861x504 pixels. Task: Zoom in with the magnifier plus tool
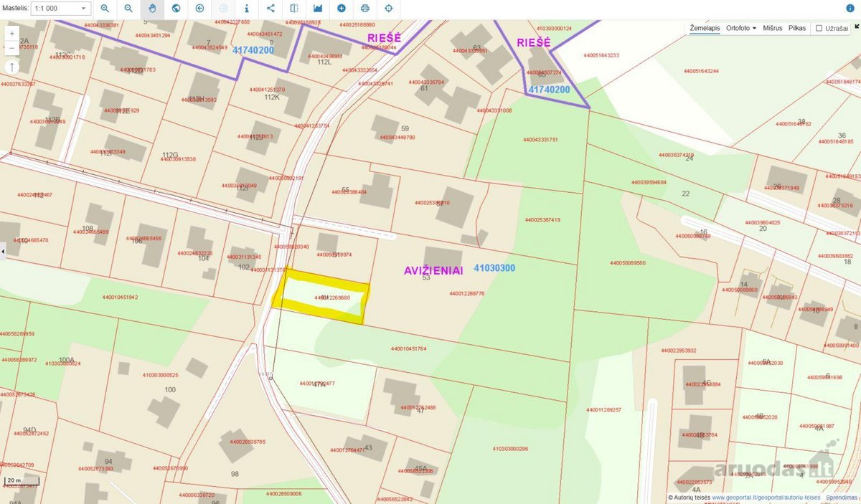(x=105, y=9)
